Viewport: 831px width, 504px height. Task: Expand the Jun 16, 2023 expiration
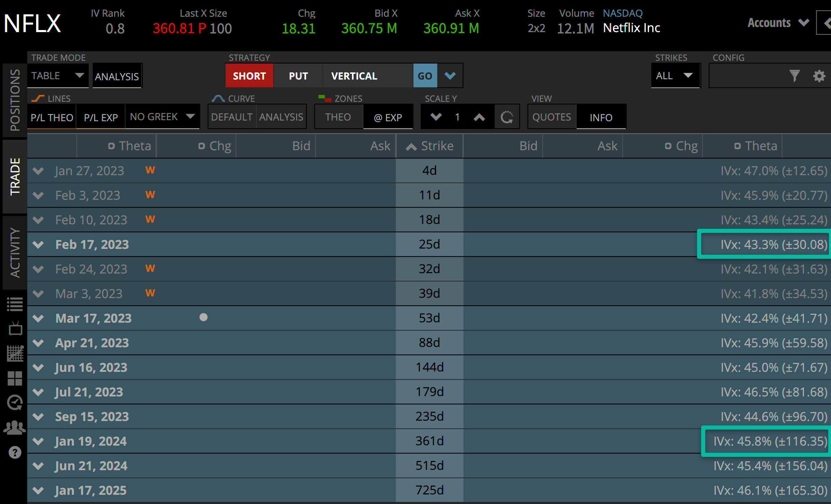(38, 367)
